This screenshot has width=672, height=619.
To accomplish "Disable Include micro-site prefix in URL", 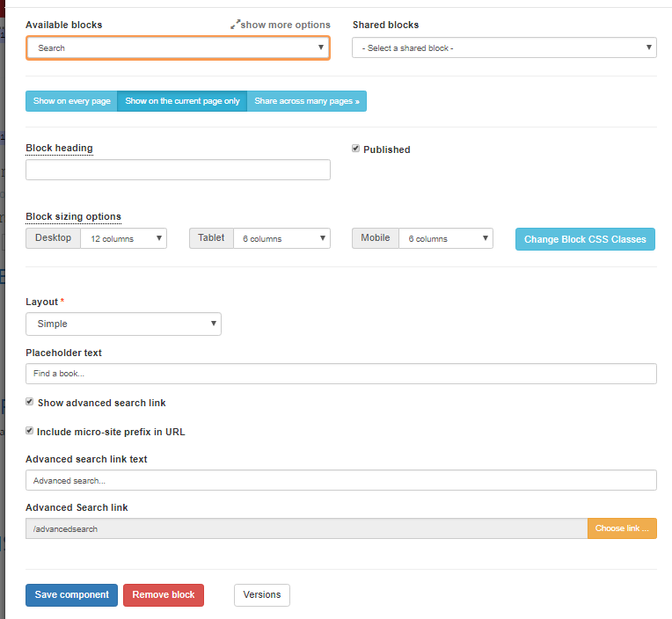I will coord(30,431).
